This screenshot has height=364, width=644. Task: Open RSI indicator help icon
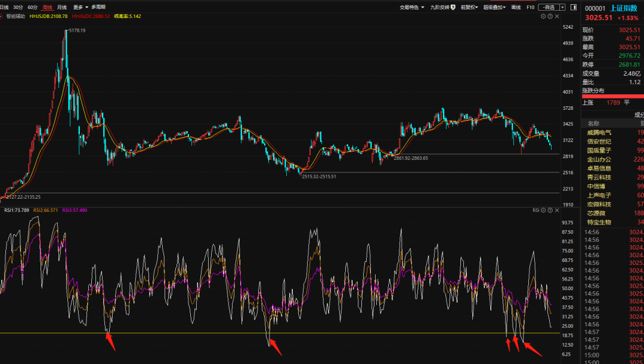pyautogui.click(x=550, y=211)
